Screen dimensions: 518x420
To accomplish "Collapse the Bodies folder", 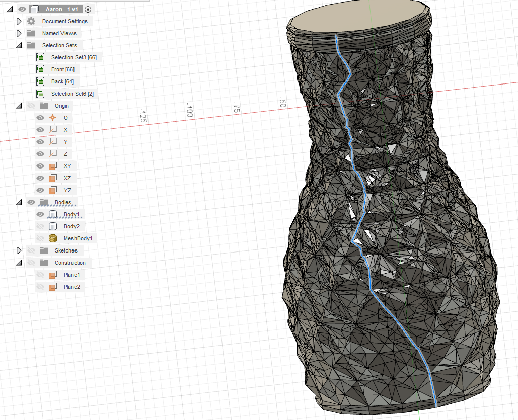I will tap(19, 202).
